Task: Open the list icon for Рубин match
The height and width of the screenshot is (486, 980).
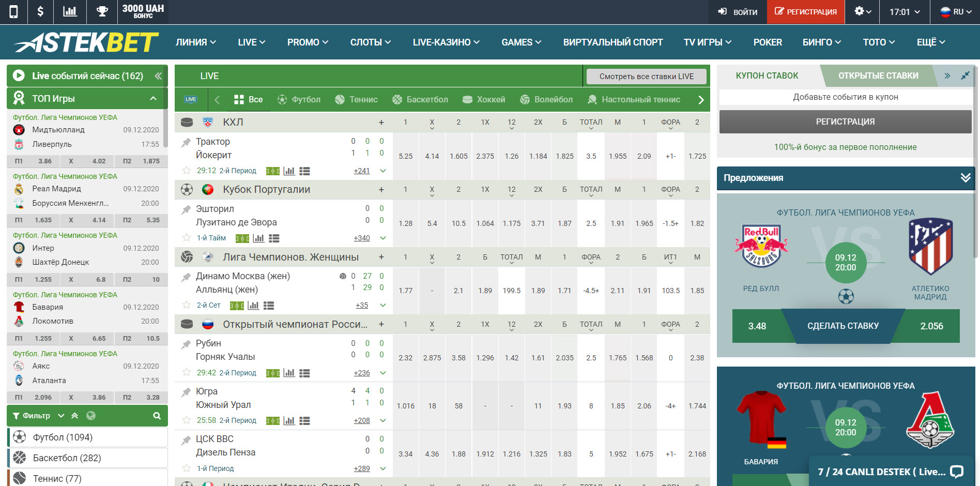Action: click(x=304, y=373)
